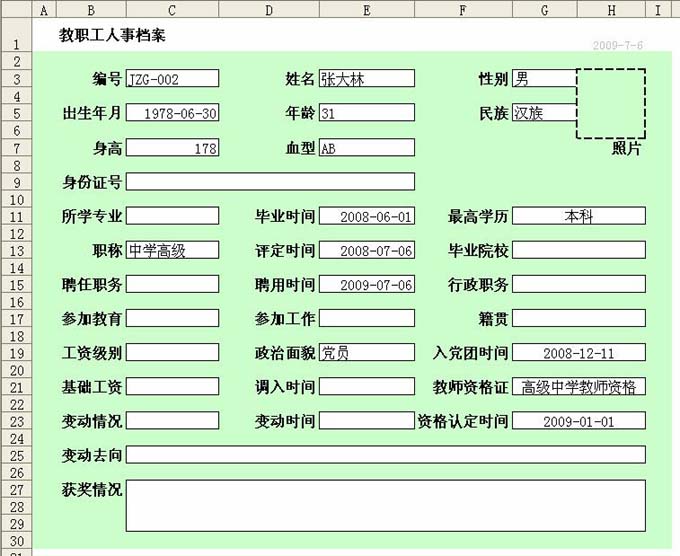680x556 pixels.
Task: Click the empty 身份证号 input field
Action: click(270, 181)
